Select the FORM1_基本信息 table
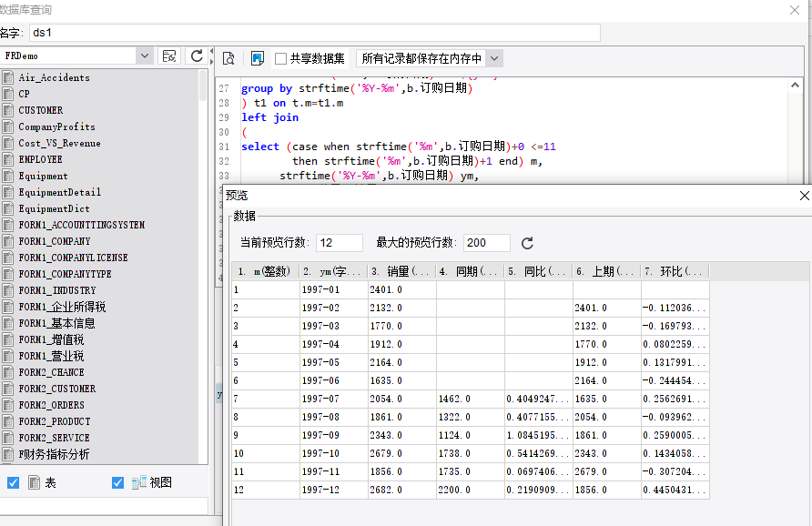The image size is (812, 526). point(57,323)
